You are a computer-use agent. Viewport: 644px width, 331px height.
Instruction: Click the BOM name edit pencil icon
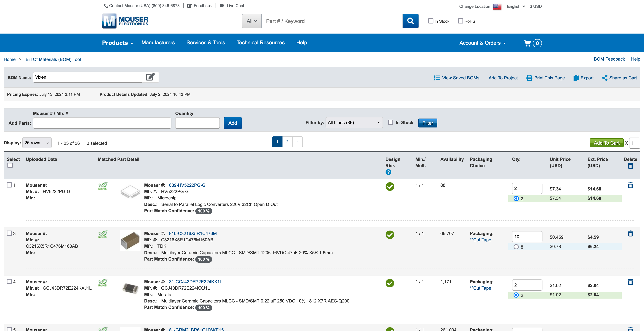pyautogui.click(x=150, y=77)
